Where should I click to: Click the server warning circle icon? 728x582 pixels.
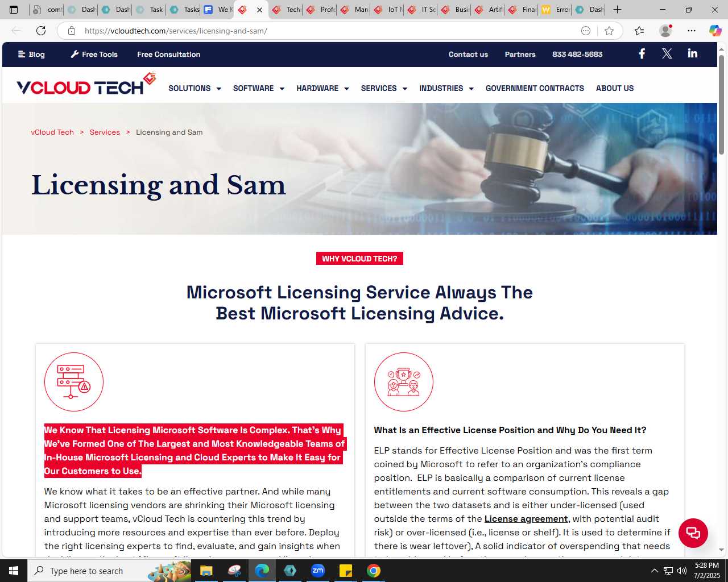point(74,382)
